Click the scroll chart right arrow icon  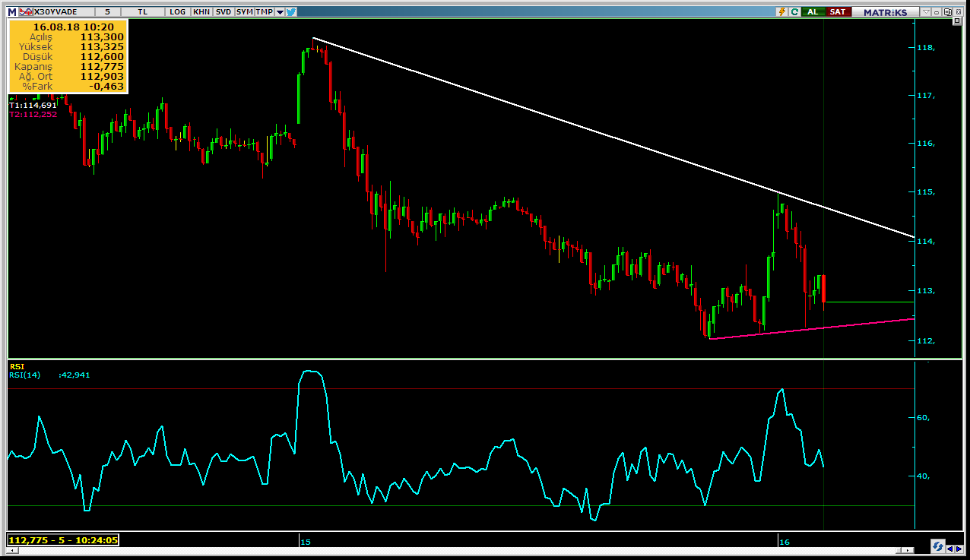tap(958, 549)
